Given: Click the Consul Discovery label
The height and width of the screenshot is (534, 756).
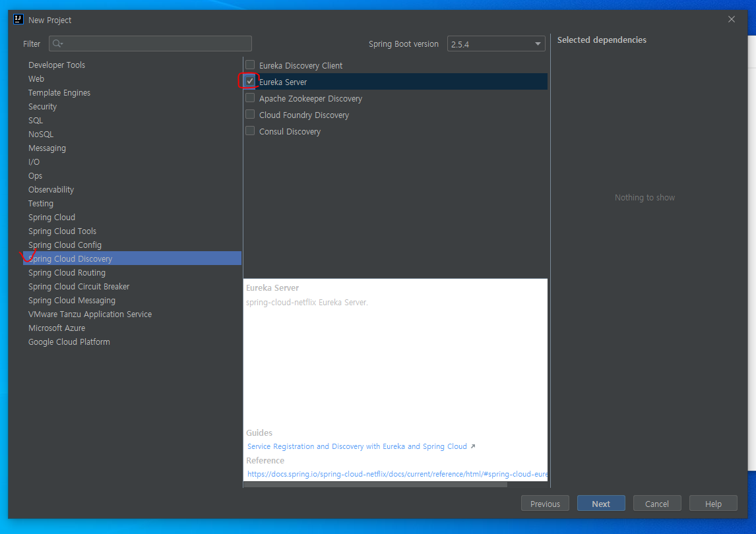Looking at the screenshot, I should [x=290, y=132].
